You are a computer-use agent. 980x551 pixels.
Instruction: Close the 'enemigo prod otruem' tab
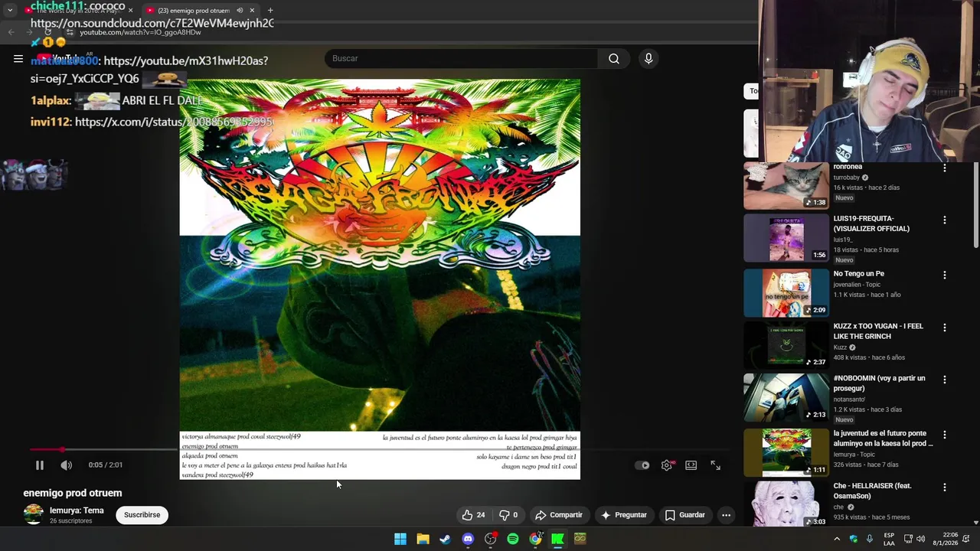[x=252, y=11]
